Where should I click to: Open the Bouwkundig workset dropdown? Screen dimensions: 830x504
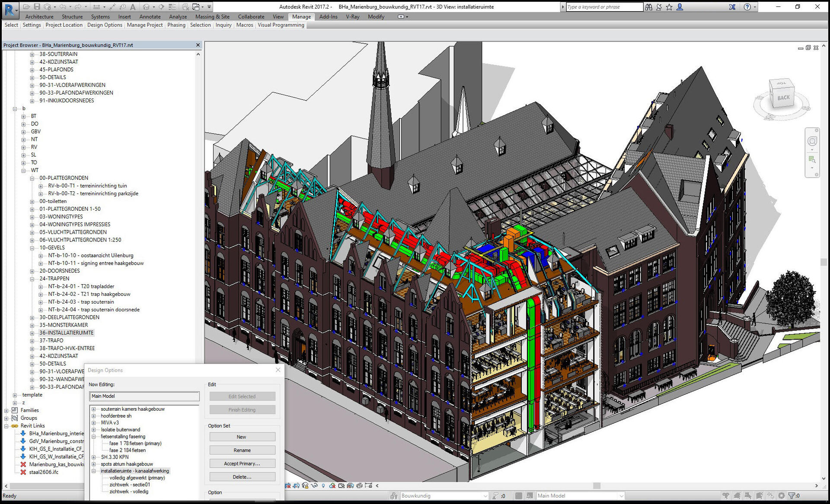pyautogui.click(x=485, y=496)
